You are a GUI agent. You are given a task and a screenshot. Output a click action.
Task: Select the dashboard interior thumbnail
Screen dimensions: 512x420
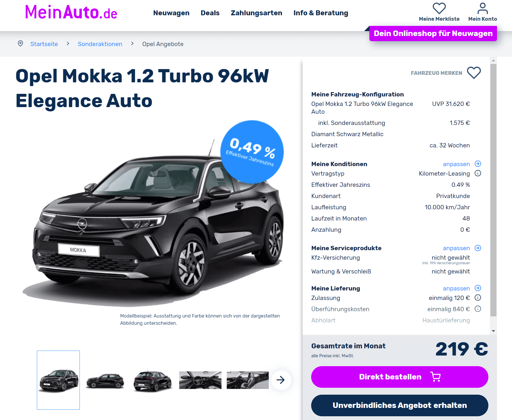[200, 380]
